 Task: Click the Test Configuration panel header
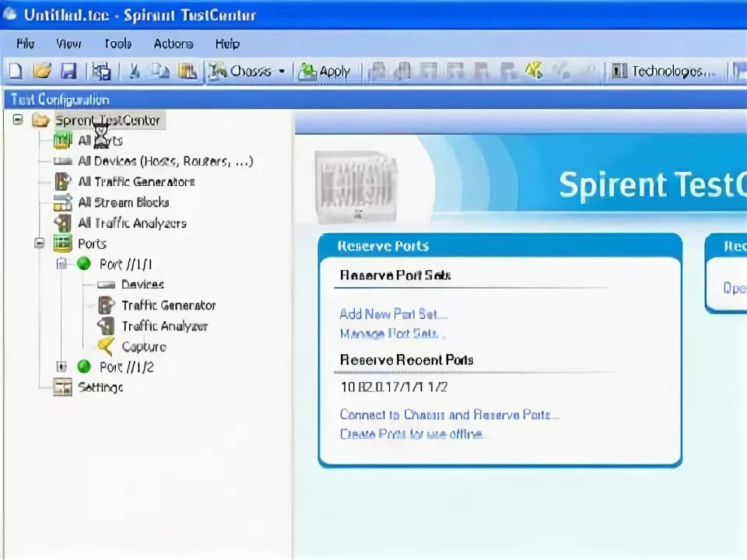click(373, 100)
